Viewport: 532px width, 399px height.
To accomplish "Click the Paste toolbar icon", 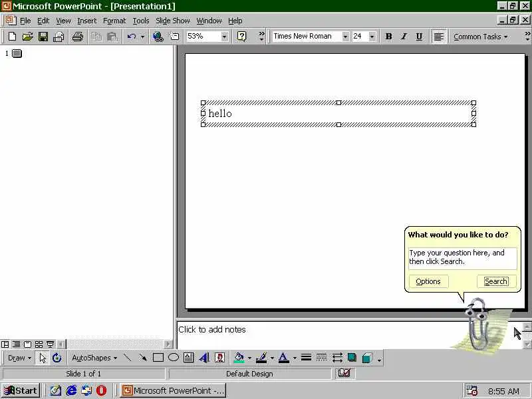I will [x=112, y=37].
